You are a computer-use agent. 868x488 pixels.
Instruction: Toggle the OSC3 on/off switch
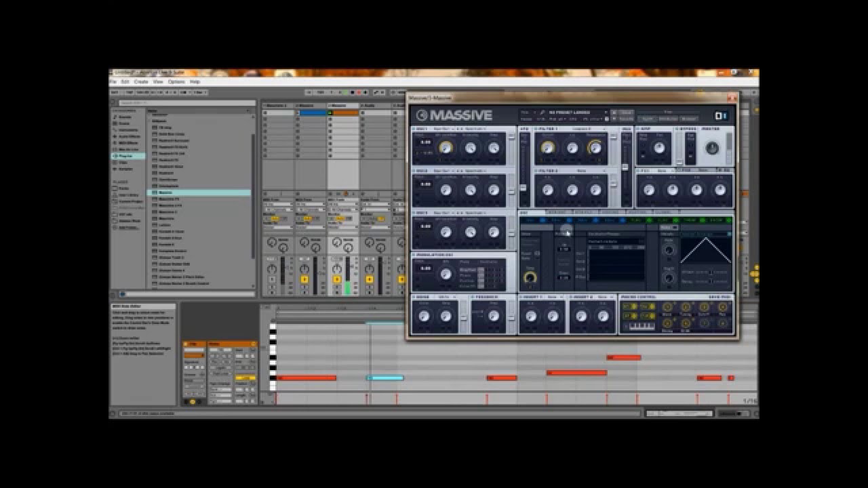(x=414, y=213)
